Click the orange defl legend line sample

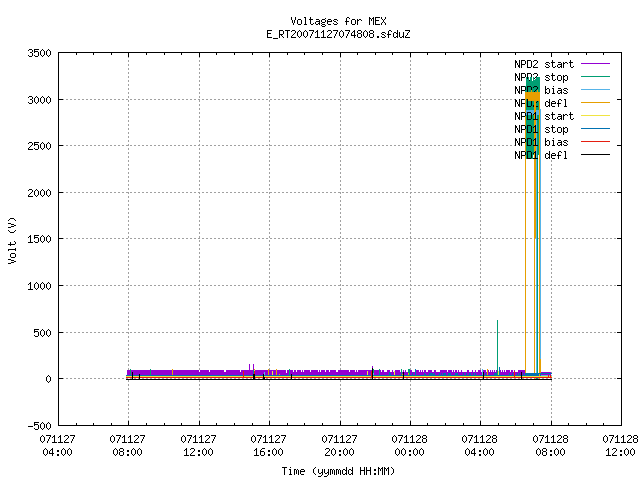tap(595, 103)
